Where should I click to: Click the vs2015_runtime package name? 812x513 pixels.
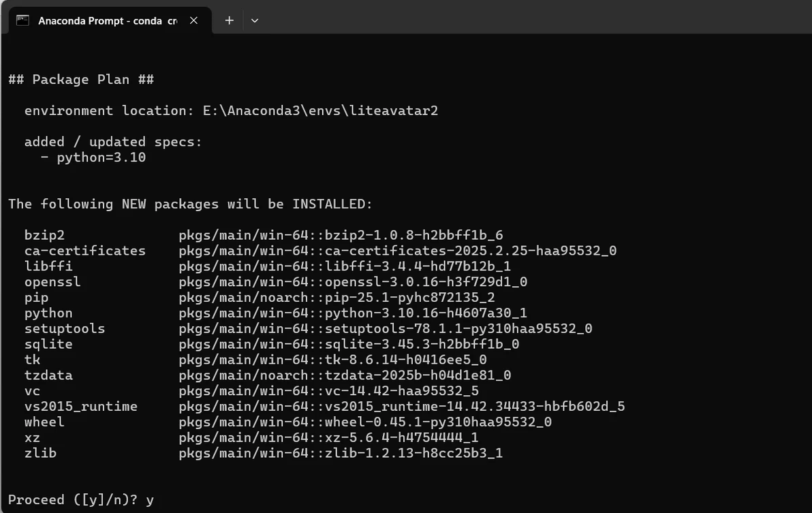click(80, 406)
